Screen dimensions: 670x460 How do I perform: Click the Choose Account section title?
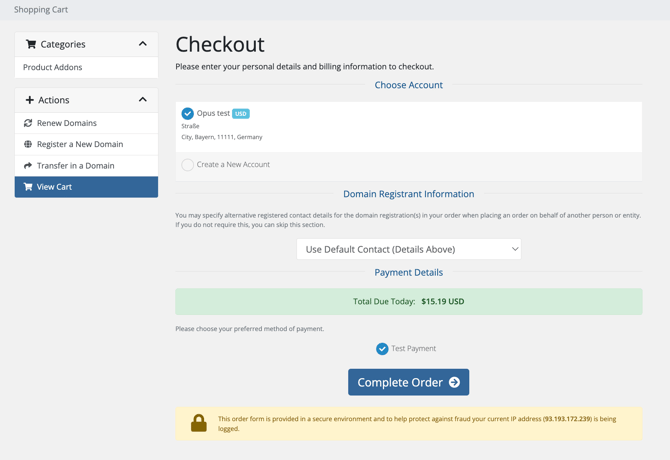pos(408,85)
